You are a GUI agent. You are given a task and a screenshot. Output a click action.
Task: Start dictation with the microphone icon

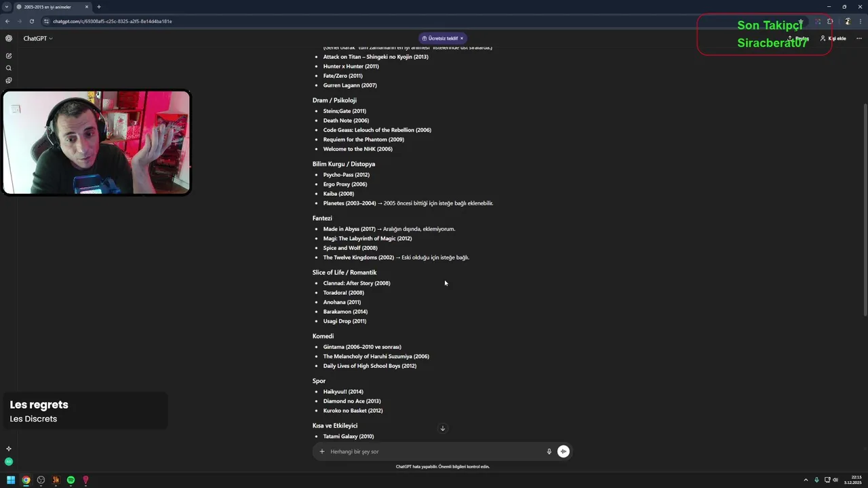[549, 451]
